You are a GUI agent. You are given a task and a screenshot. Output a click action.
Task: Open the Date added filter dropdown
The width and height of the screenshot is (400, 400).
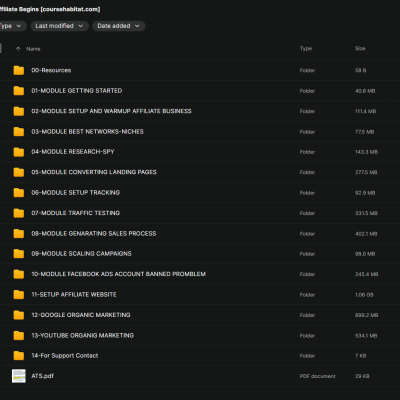tap(119, 26)
